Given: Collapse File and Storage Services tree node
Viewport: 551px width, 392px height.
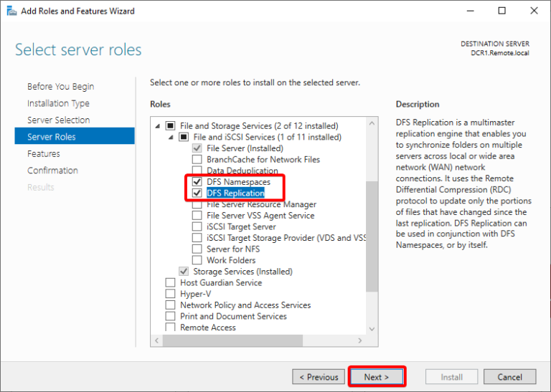Looking at the screenshot, I should click(x=158, y=126).
